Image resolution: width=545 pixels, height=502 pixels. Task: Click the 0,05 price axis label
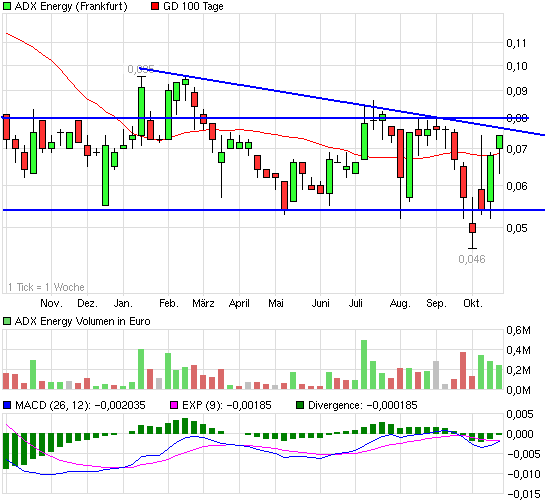[516, 228]
